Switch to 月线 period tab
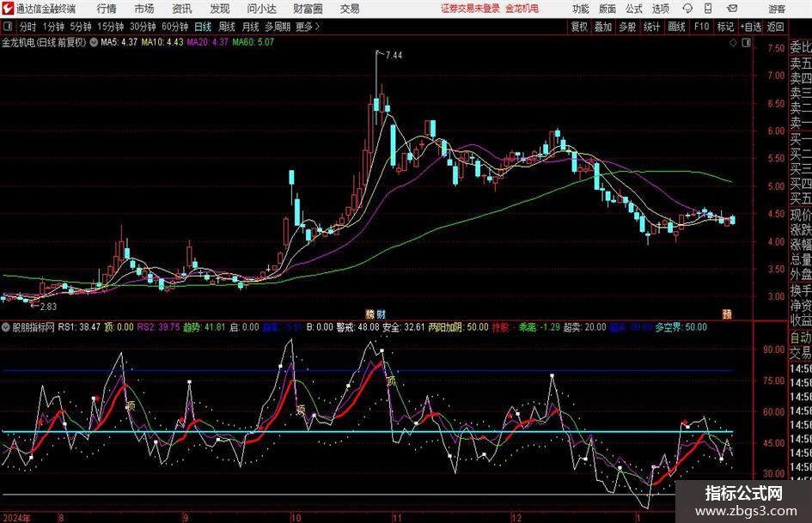Image resolution: width=812 pixels, height=523 pixels. pos(250,27)
